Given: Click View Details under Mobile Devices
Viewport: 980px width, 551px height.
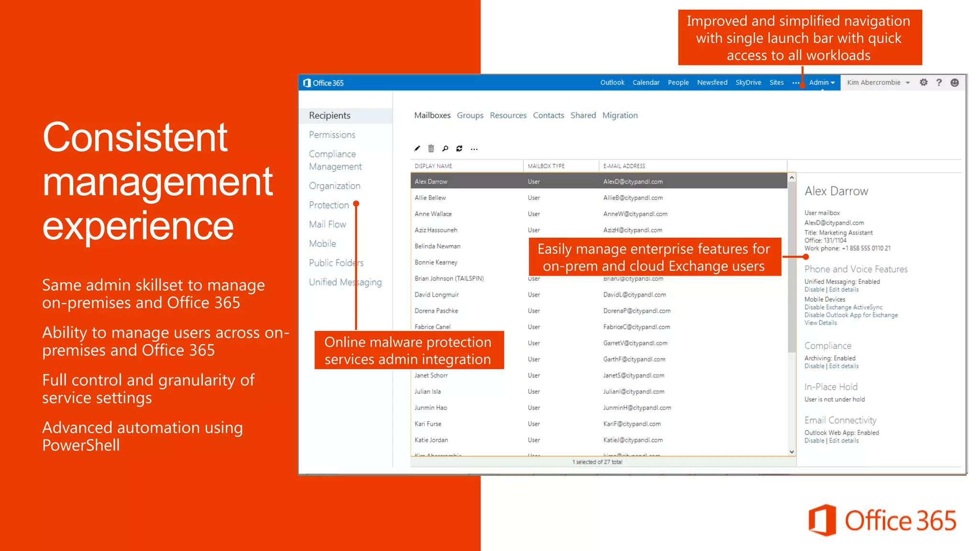Looking at the screenshot, I should 820,323.
